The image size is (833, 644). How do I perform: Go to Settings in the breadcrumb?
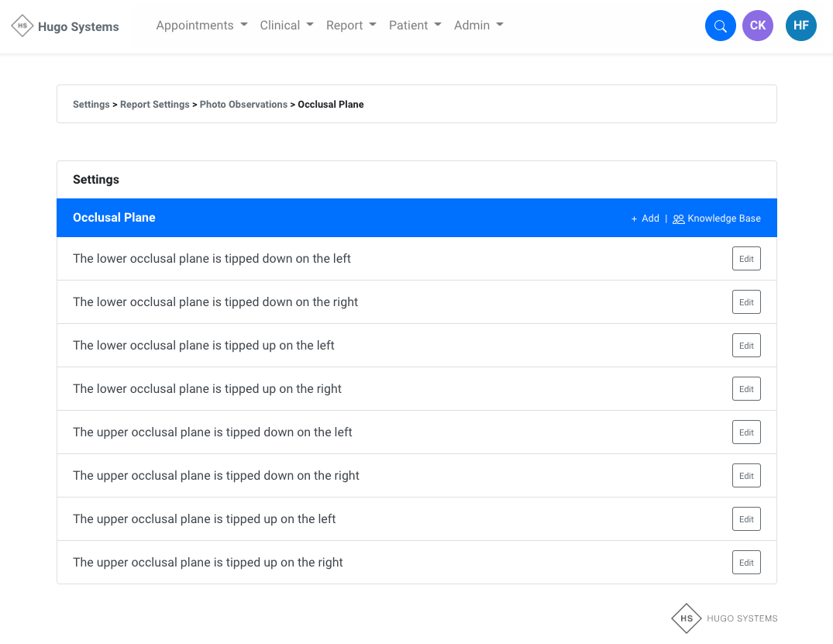click(91, 105)
